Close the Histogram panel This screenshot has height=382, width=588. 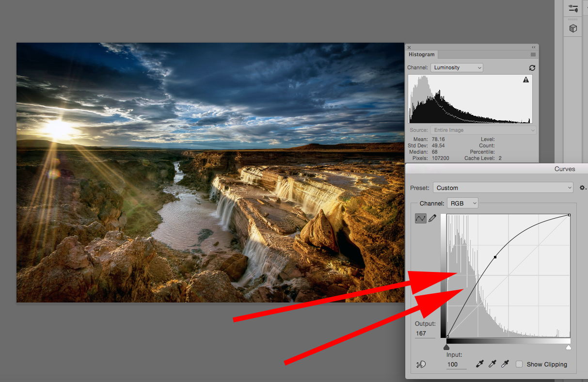tap(409, 48)
